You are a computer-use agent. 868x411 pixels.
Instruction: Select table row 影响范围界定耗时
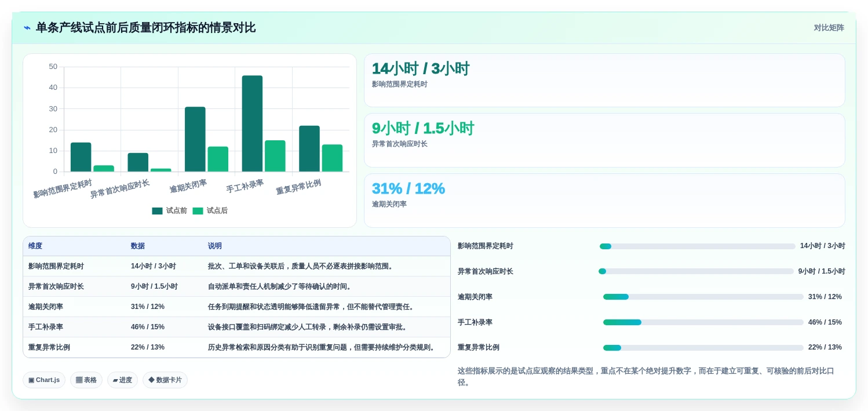(x=236, y=267)
